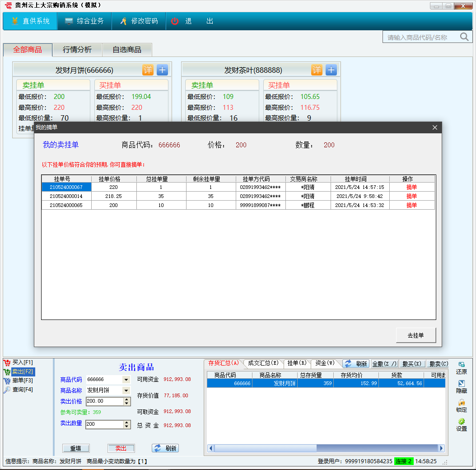Click the 查询 magnifier icon in sidebar

(7, 390)
